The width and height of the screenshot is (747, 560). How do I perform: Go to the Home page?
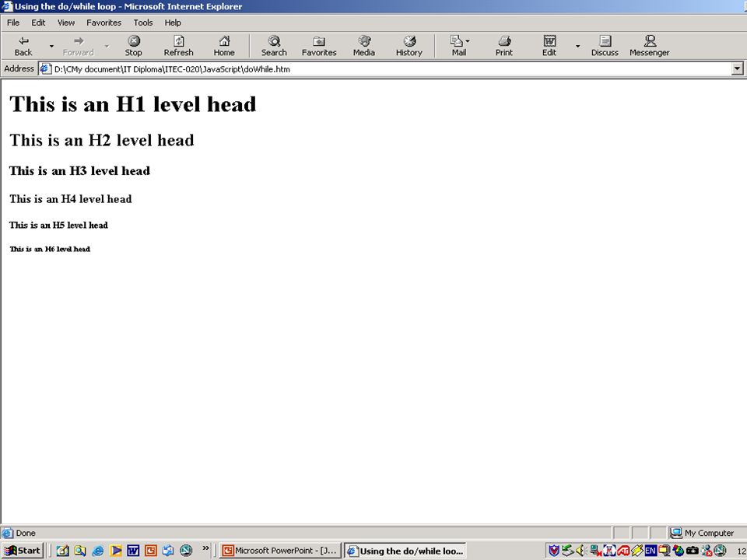[224, 46]
